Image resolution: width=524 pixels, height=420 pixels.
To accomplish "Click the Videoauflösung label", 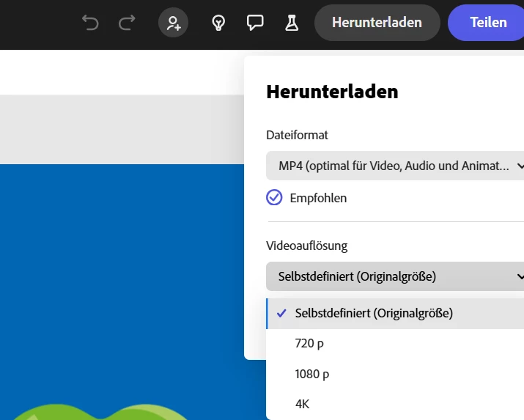I will click(x=307, y=246).
